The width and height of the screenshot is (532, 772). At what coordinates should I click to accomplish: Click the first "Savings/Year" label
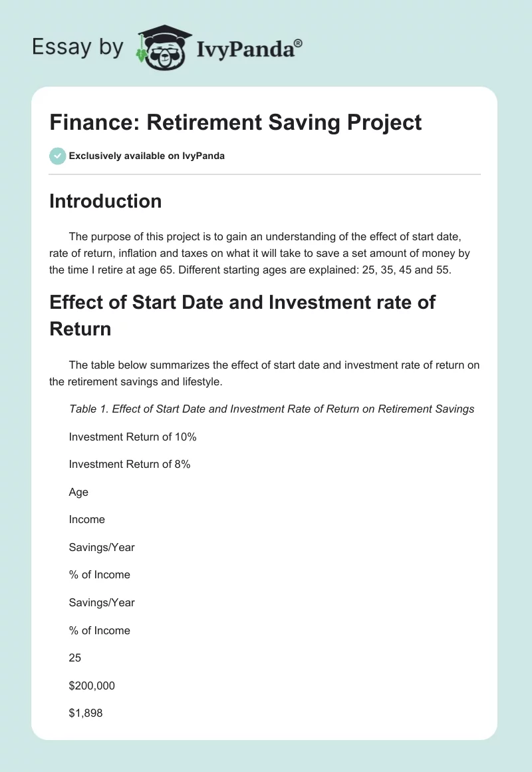pyautogui.click(x=101, y=547)
